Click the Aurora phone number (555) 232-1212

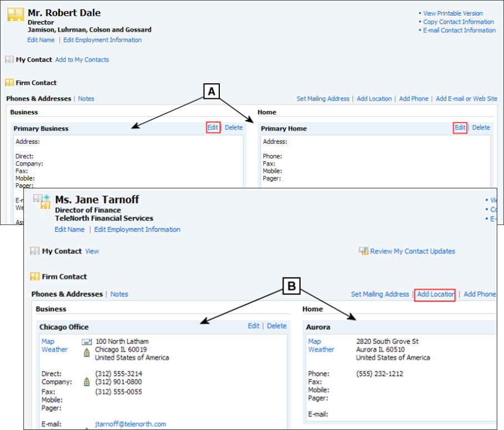[380, 374]
